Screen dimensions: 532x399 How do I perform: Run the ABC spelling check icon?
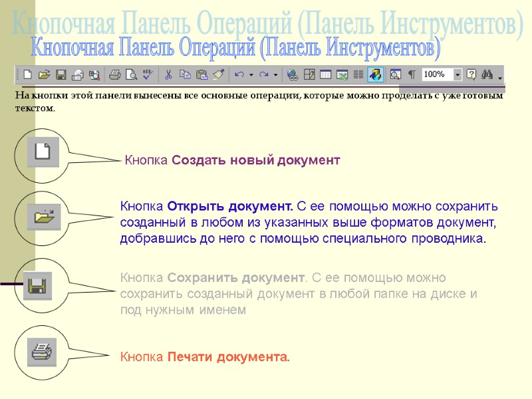(148, 74)
